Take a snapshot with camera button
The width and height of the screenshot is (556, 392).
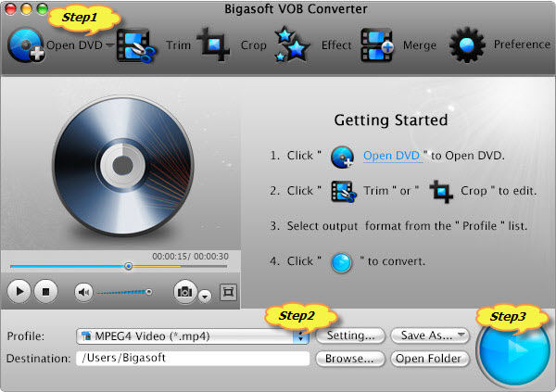point(184,292)
